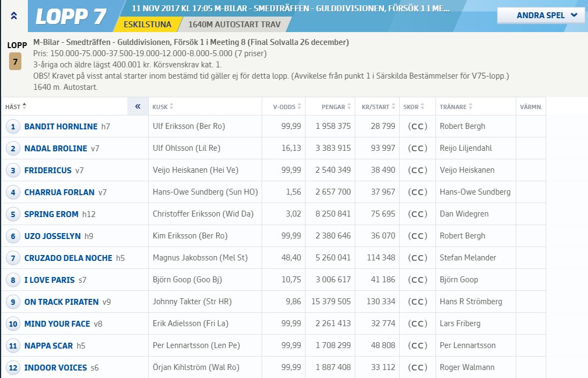This screenshot has width=588, height=378.
Task: Sort table by HÄST column
Action: 16,107
